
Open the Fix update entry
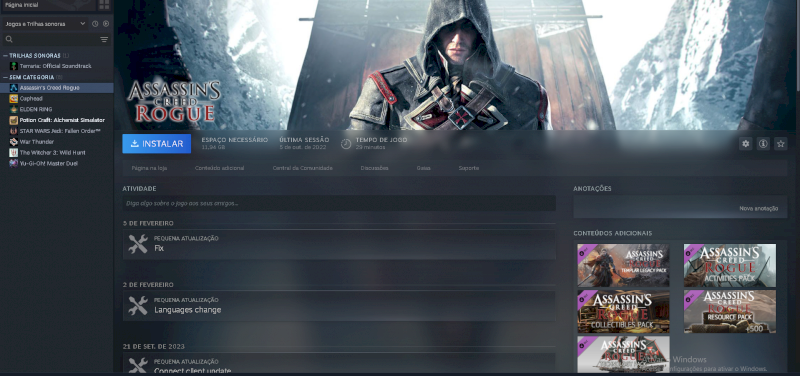[339, 244]
